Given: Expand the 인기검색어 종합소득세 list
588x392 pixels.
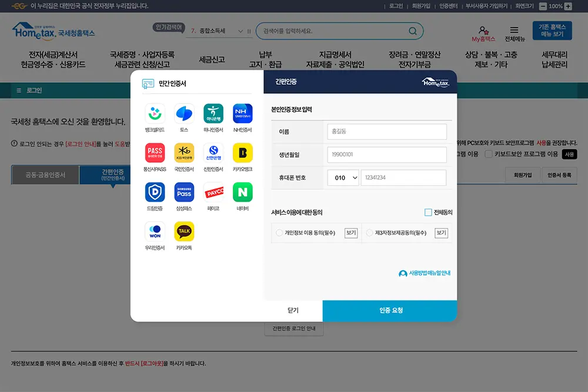Looking at the screenshot, I should pyautogui.click(x=240, y=30).
